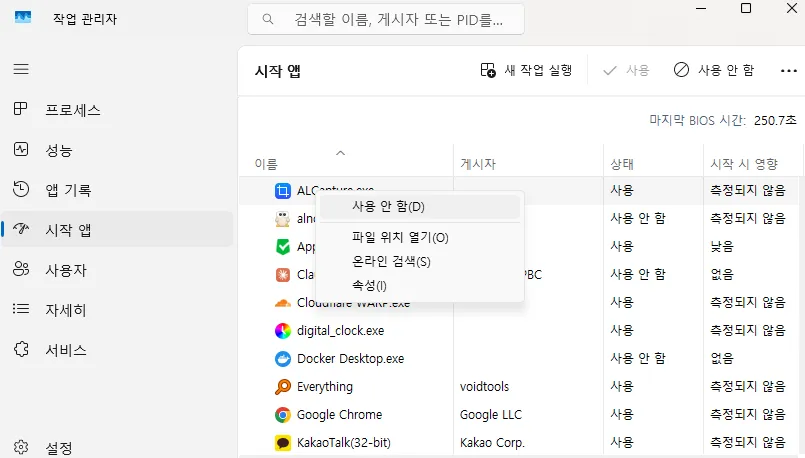Select Google Chrome name text

pos(339,415)
